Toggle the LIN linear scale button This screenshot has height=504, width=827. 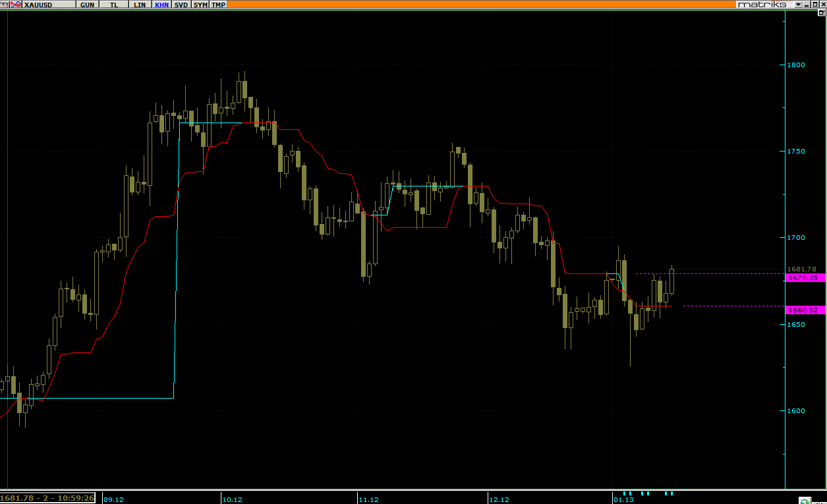point(139,5)
